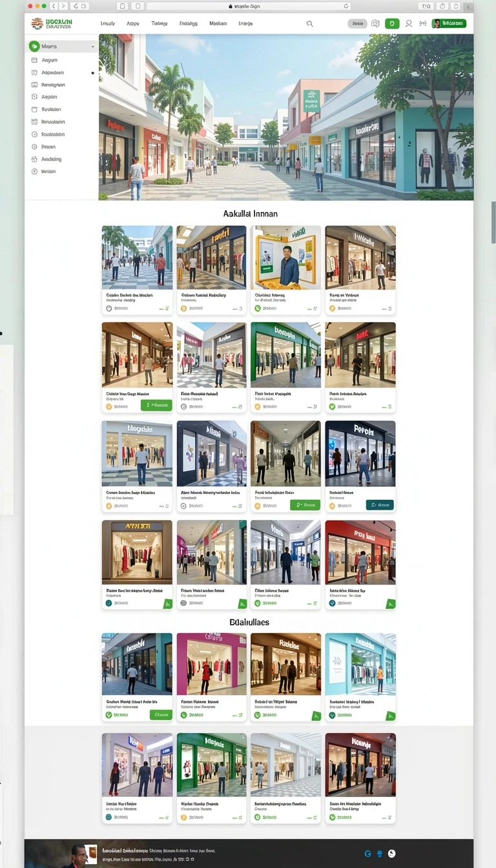
Task: Open the fourth top navigation item 'Endaigg'
Action: (188, 23)
